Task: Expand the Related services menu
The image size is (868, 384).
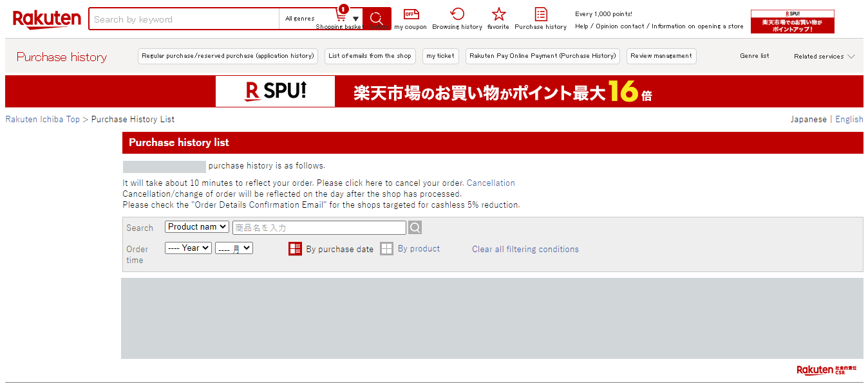Action: click(x=824, y=57)
